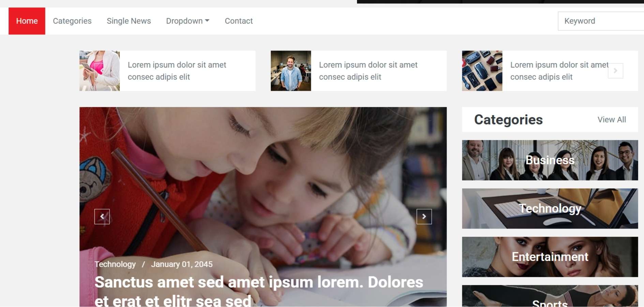Screen dimensions: 644x307
Task: Expand the Dropdown nav menu
Action: coord(188,21)
